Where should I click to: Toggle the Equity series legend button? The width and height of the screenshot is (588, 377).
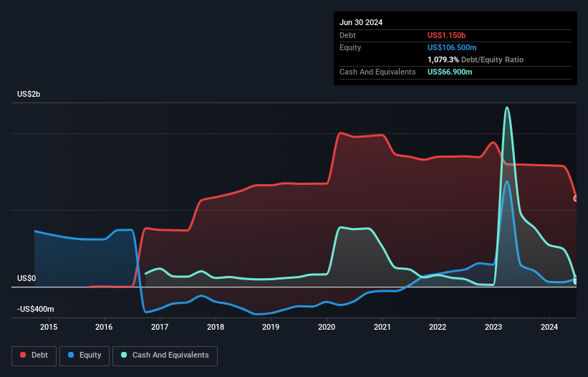point(85,355)
